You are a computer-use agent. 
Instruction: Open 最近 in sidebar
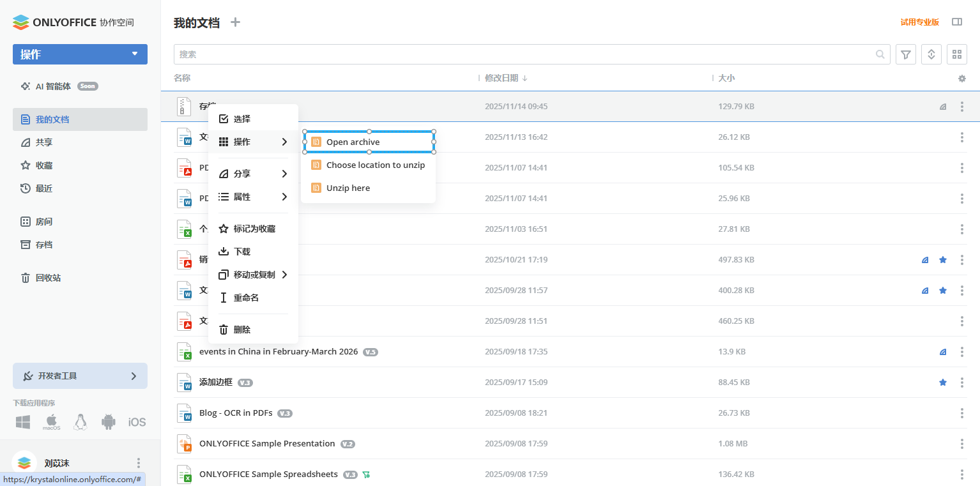(80, 188)
